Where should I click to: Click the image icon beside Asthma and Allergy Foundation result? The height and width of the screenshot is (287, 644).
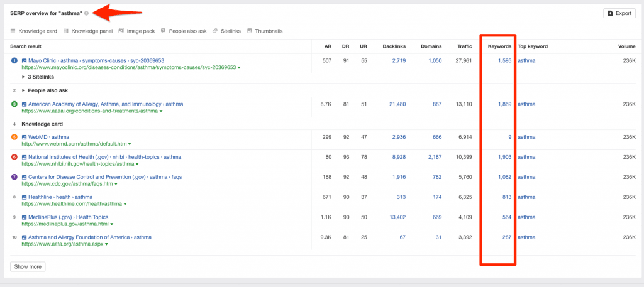pos(25,237)
